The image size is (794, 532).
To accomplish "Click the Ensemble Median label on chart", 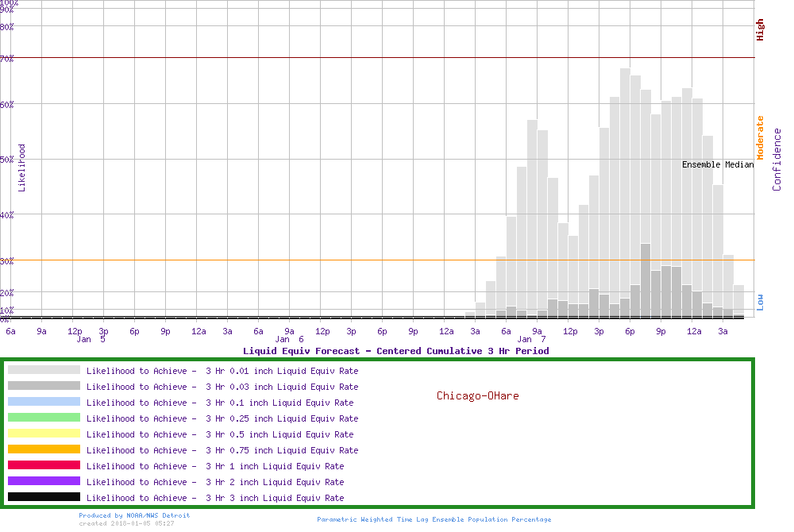I will [x=718, y=165].
